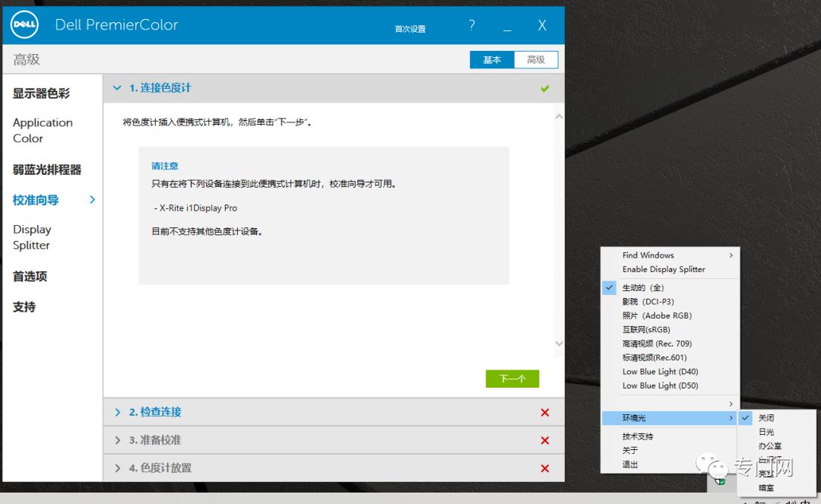This screenshot has height=504, width=821.
Task: Open 弱蓝光排程器 in the sidebar
Action: tap(47, 170)
